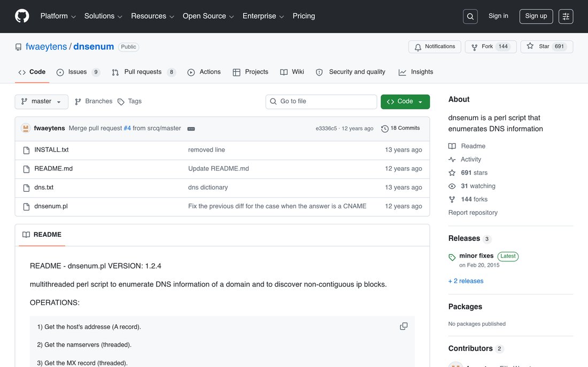
Task: Click the tag icon next to minor fixes
Action: 452,257
